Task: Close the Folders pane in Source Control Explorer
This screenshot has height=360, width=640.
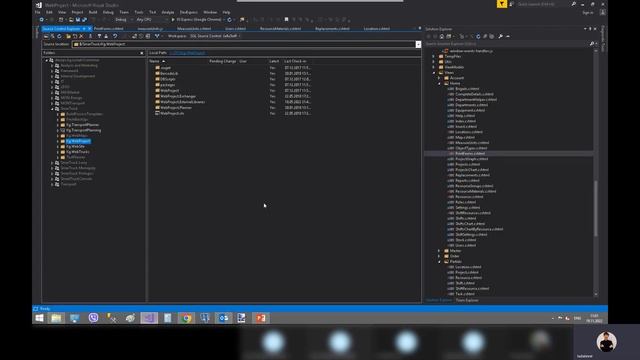Action: coord(142,53)
